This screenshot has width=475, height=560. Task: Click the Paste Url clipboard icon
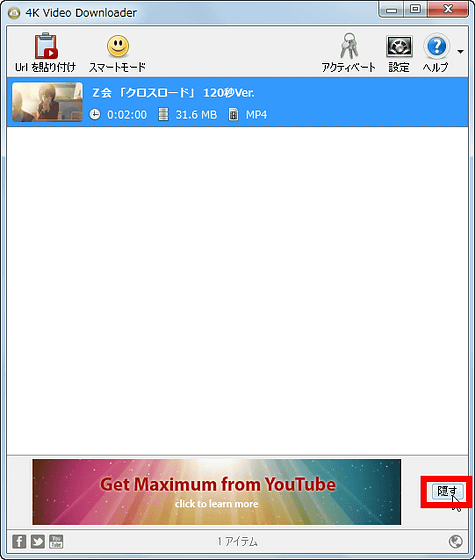[x=46, y=45]
